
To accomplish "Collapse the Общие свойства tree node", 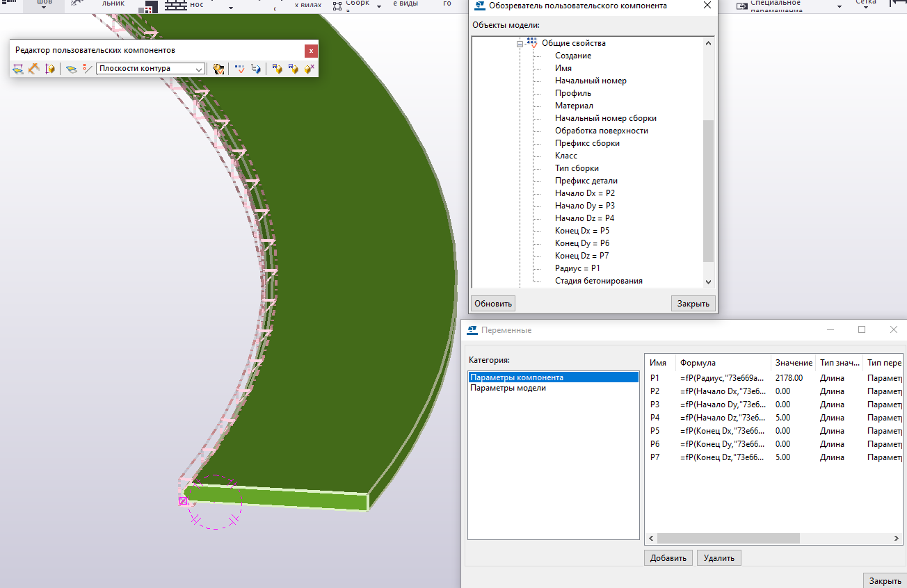I will point(520,43).
